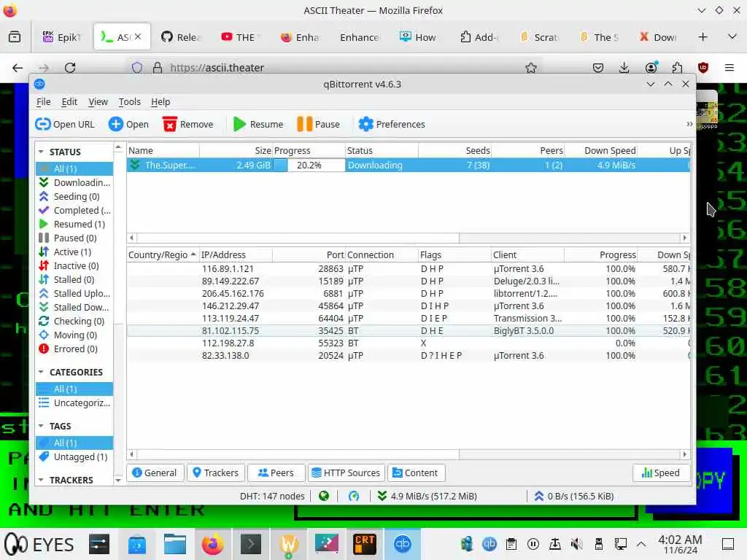The width and height of the screenshot is (747, 560).
Task: Collapse the TAGS filter section
Action: tap(41, 426)
